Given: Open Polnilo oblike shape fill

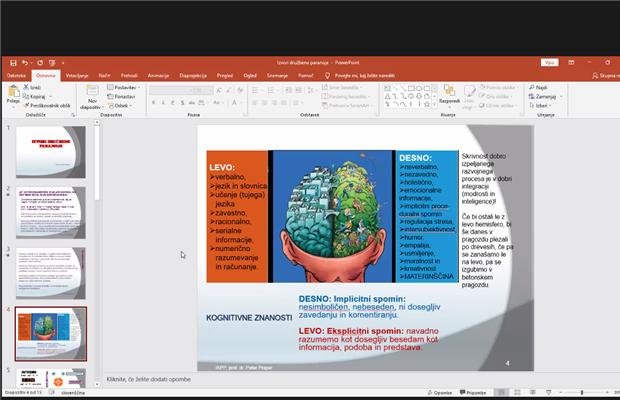Looking at the screenshot, I should [x=499, y=87].
